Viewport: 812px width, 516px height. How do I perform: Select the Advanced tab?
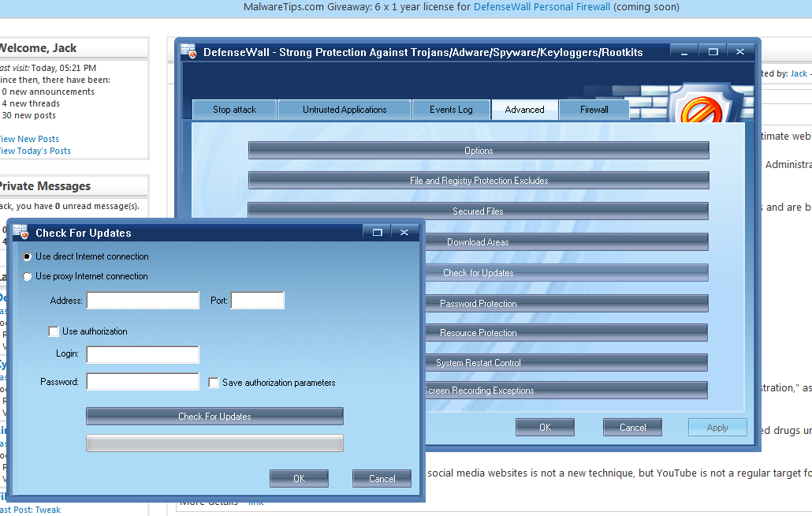pos(524,110)
